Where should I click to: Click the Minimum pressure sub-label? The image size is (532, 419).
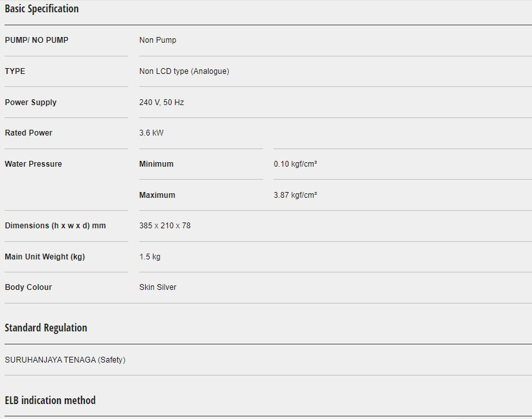[156, 164]
